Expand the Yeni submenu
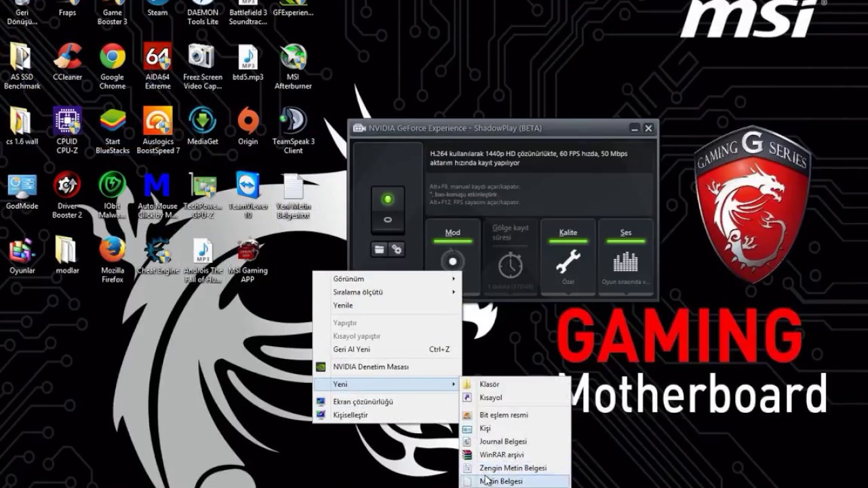The height and width of the screenshot is (488, 868). 387,384
